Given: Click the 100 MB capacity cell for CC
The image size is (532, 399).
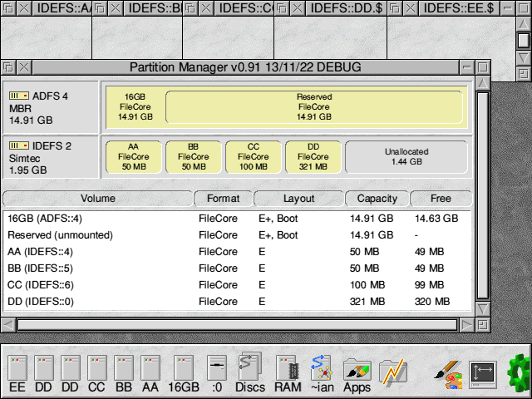Looking at the screenshot, I should (367, 285).
